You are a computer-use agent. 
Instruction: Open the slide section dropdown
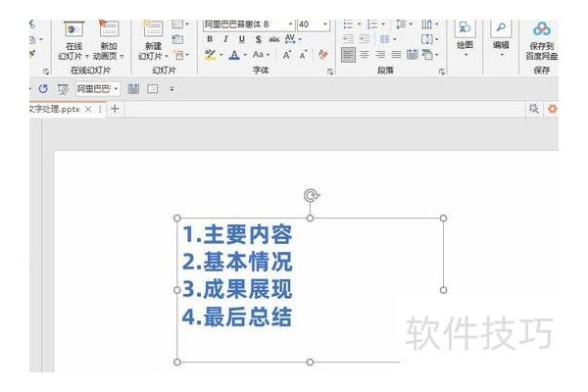(181, 55)
